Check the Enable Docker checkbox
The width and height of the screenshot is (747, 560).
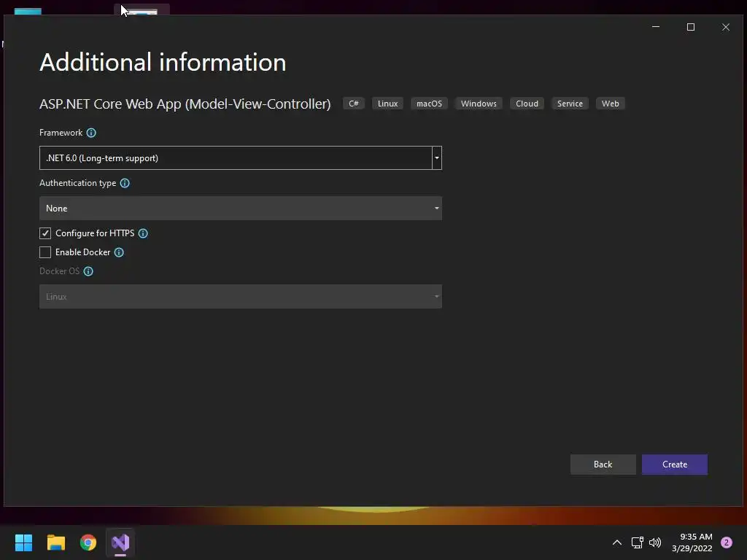pyautogui.click(x=45, y=252)
